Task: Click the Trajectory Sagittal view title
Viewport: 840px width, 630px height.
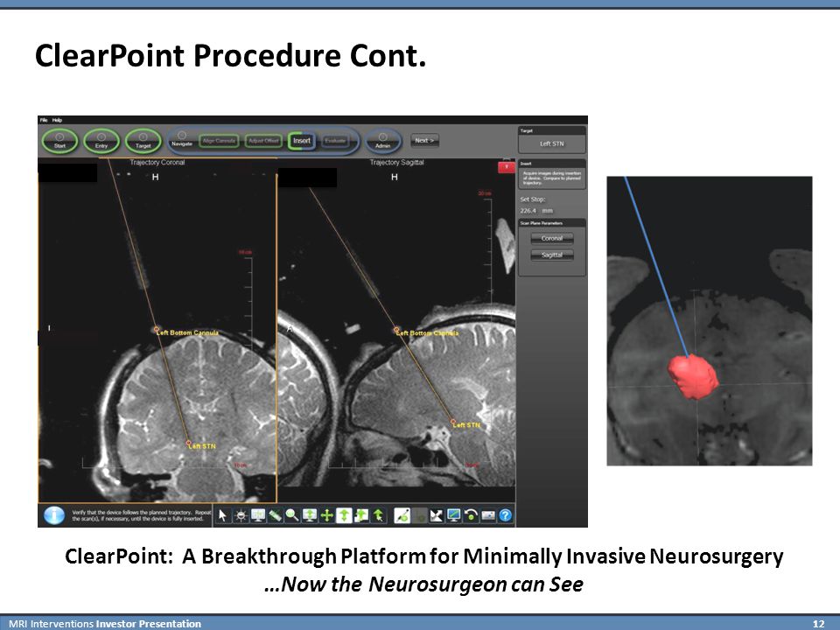Action: (396, 163)
